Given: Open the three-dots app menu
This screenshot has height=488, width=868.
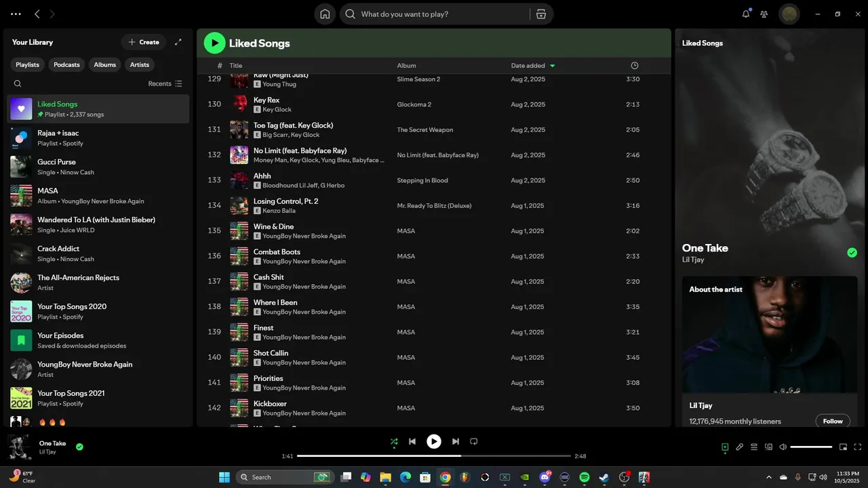Looking at the screenshot, I should [16, 14].
